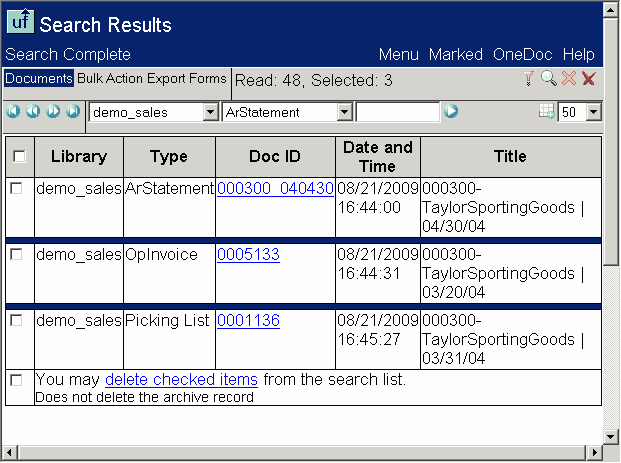Viewport: 621px width, 463px height.
Task: Click the uf logo icon
Action: (20, 20)
